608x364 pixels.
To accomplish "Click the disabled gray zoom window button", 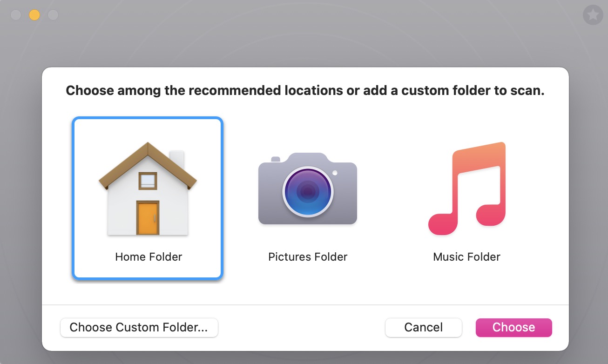I will pos(53,15).
